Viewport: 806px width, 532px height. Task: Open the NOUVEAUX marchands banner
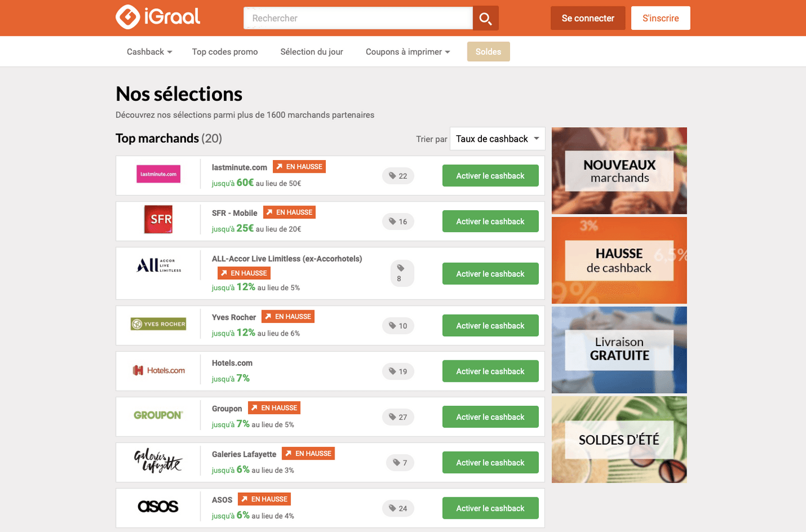point(619,171)
